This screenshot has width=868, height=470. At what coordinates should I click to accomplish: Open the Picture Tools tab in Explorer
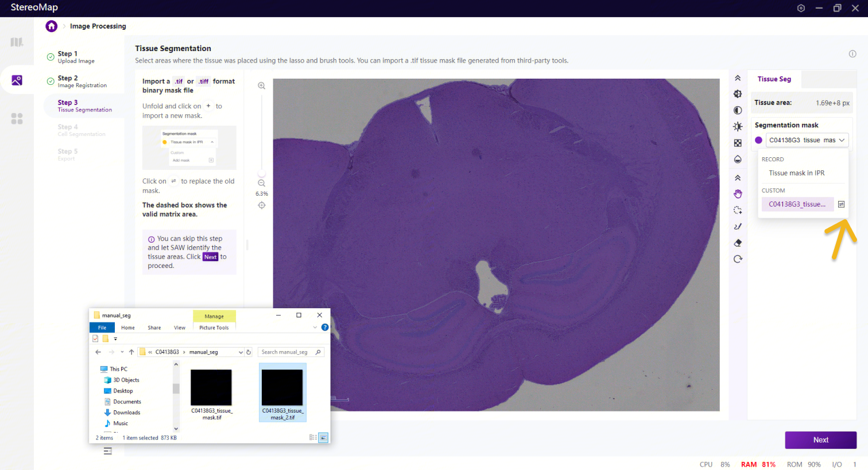214,328
